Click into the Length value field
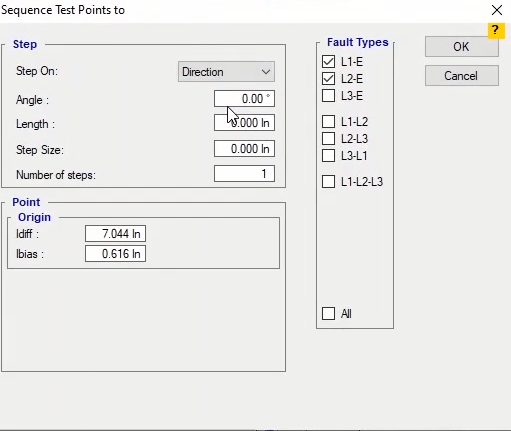Image resolution: width=511 pixels, height=431 pixels. click(244, 123)
